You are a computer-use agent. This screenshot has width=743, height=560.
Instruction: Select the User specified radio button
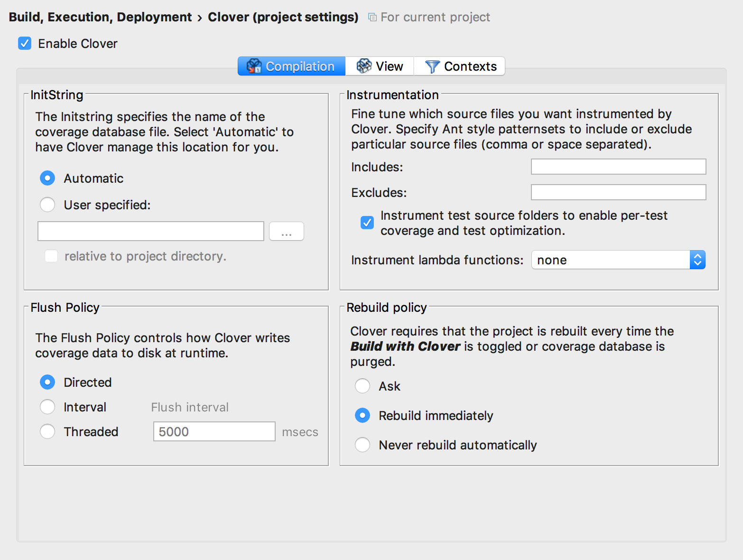tap(47, 205)
